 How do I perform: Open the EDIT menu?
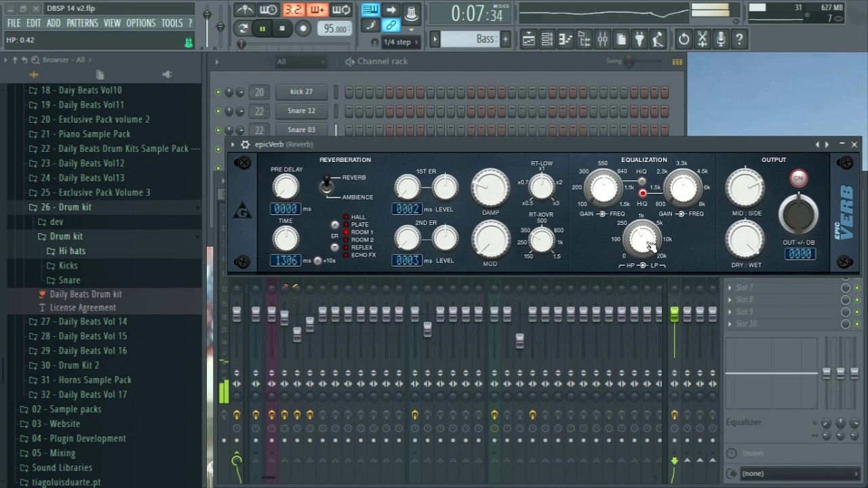pyautogui.click(x=34, y=23)
